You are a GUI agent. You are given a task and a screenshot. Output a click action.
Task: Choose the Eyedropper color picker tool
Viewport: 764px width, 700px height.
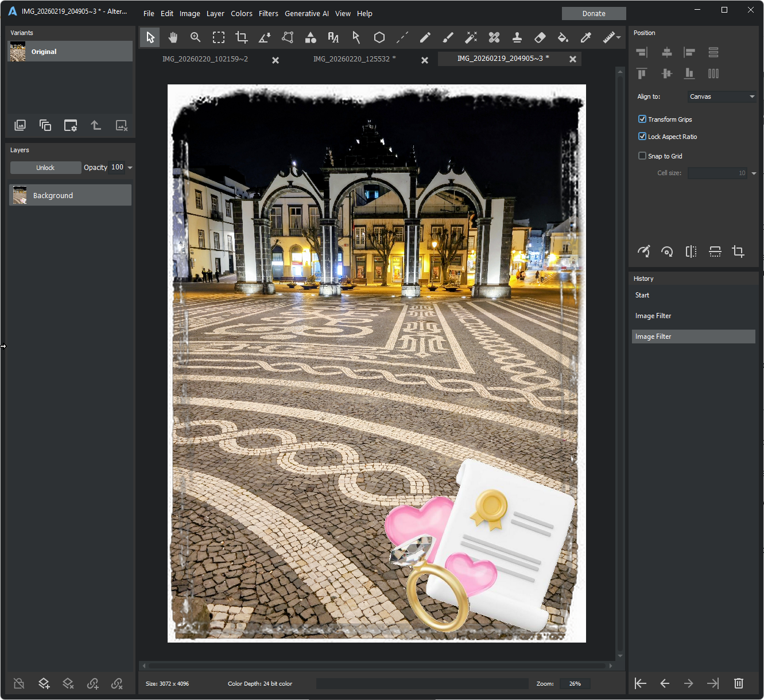point(586,38)
